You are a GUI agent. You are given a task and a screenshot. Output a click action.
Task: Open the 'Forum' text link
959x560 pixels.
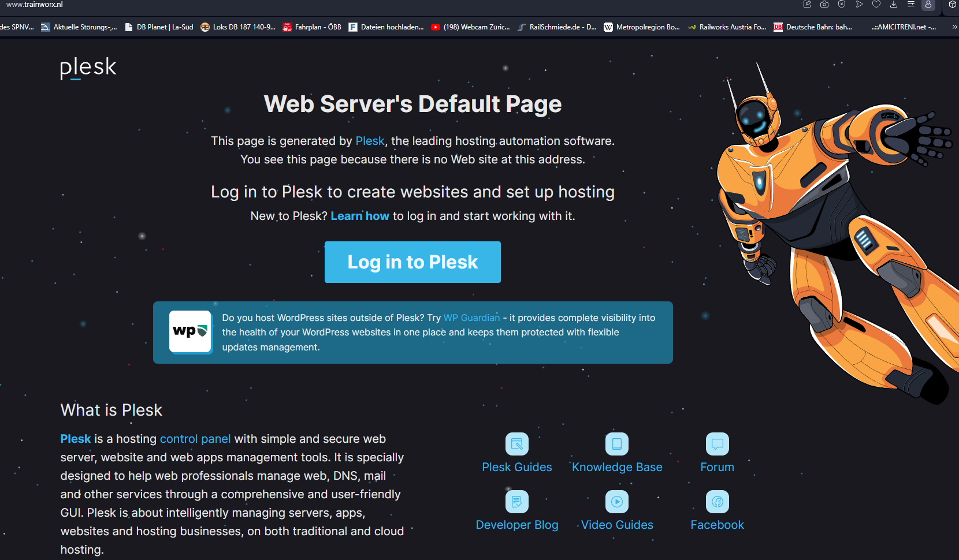click(718, 467)
